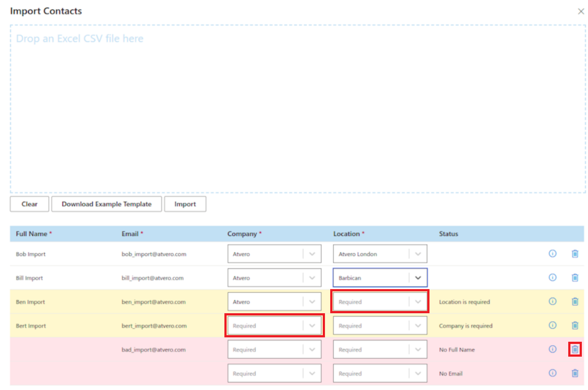Delete the Bert Import row with trash icon
588x390 pixels.
[x=575, y=325]
